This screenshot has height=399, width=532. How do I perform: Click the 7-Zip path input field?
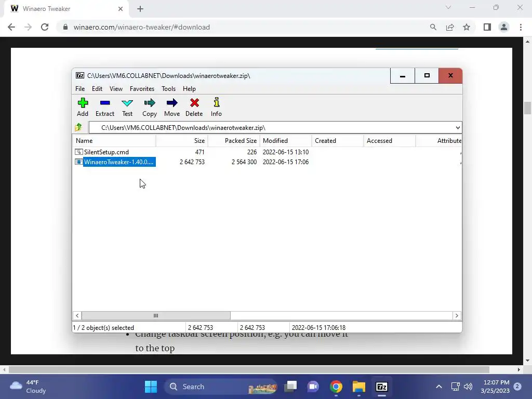(271, 128)
